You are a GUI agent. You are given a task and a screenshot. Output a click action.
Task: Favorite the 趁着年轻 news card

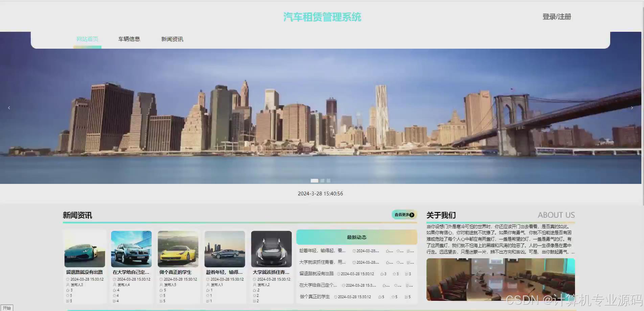click(x=207, y=295)
